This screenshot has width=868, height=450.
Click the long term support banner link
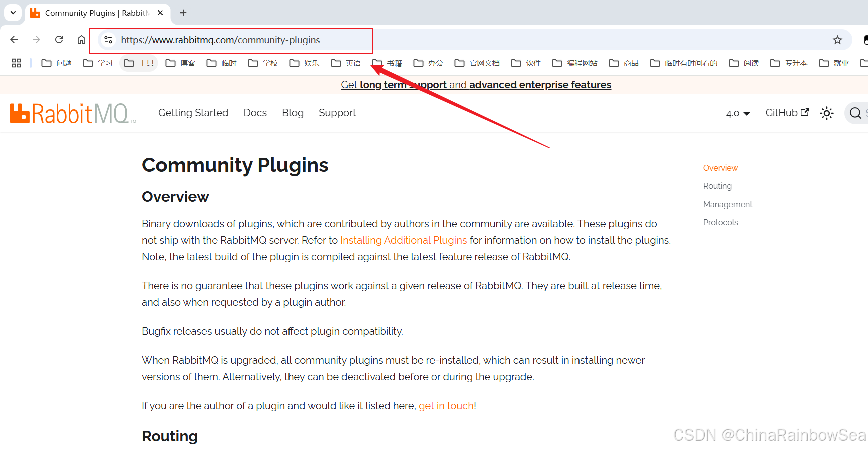tap(476, 85)
